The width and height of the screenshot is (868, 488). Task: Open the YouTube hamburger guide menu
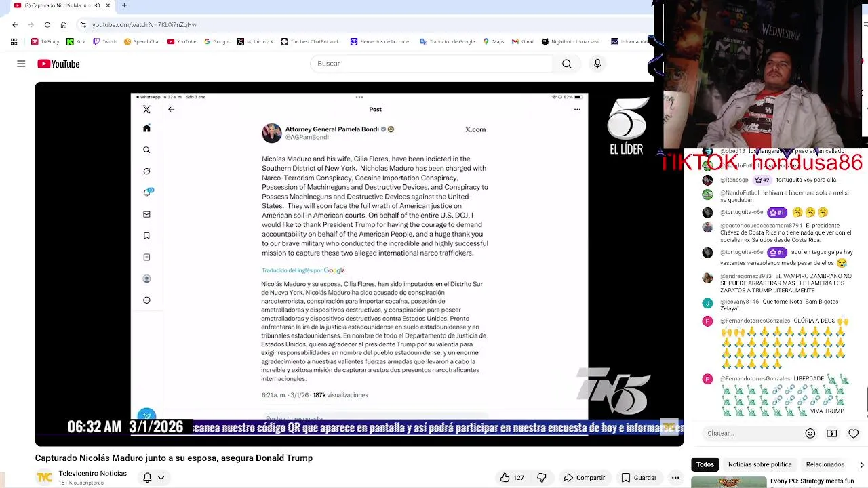coord(21,64)
